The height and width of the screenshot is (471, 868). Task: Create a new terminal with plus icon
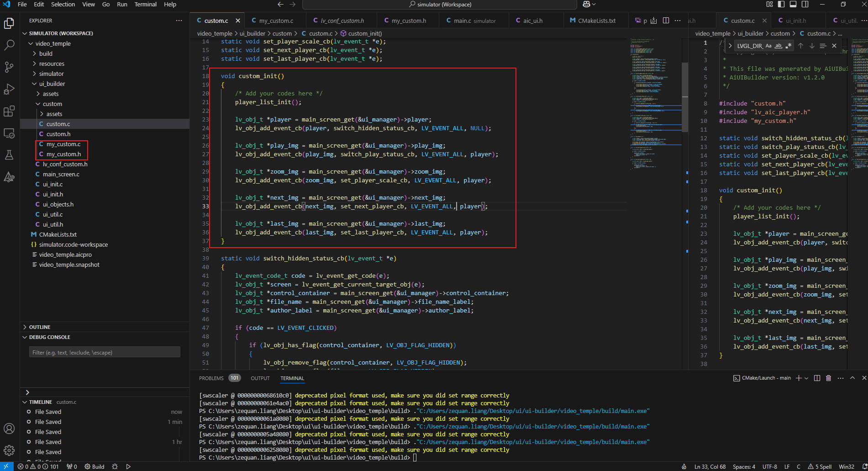(x=799, y=378)
